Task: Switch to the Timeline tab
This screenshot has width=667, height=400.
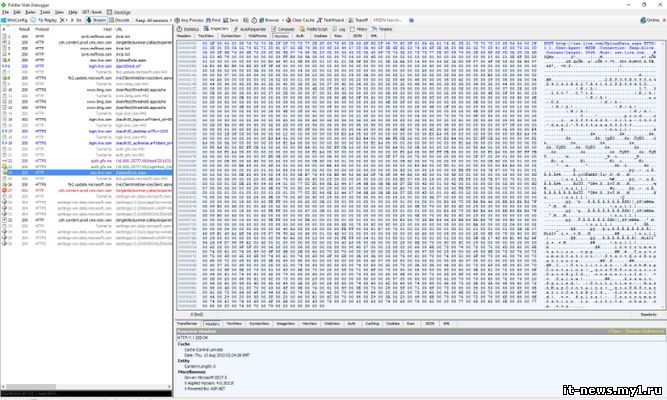Action: click(x=382, y=29)
